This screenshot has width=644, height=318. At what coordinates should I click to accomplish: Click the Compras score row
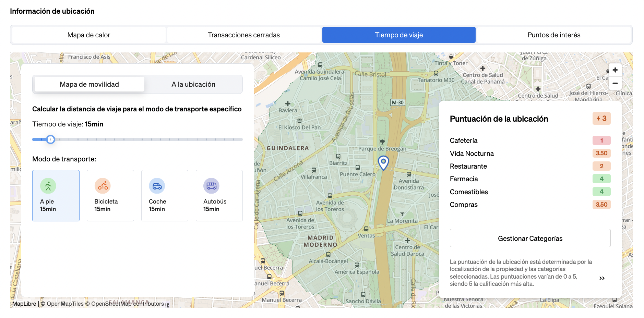tap(530, 205)
